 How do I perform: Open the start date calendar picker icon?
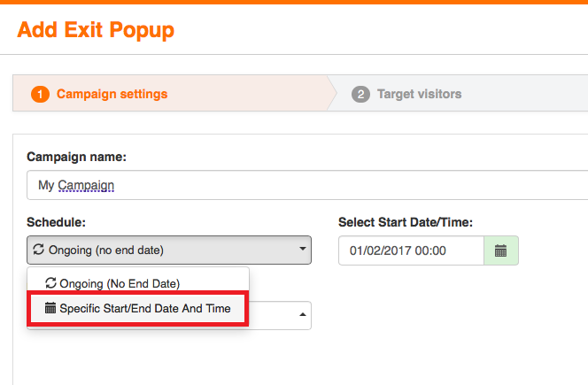pos(501,250)
